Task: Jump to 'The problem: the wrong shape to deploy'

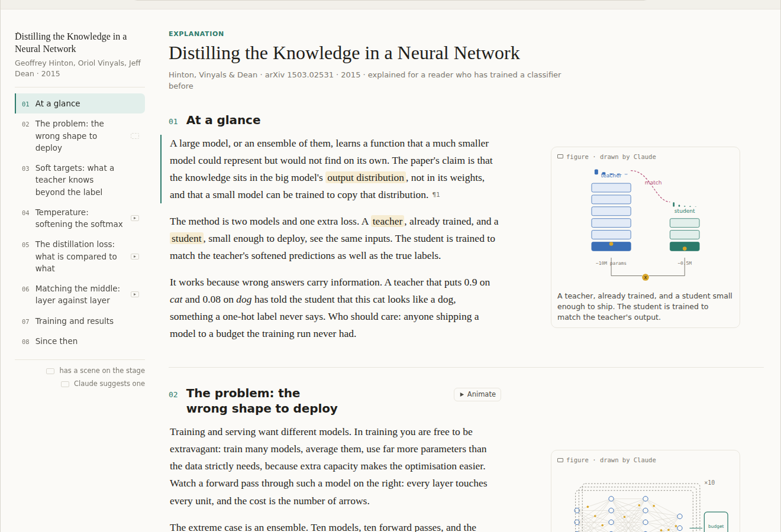Action: [x=80, y=136]
